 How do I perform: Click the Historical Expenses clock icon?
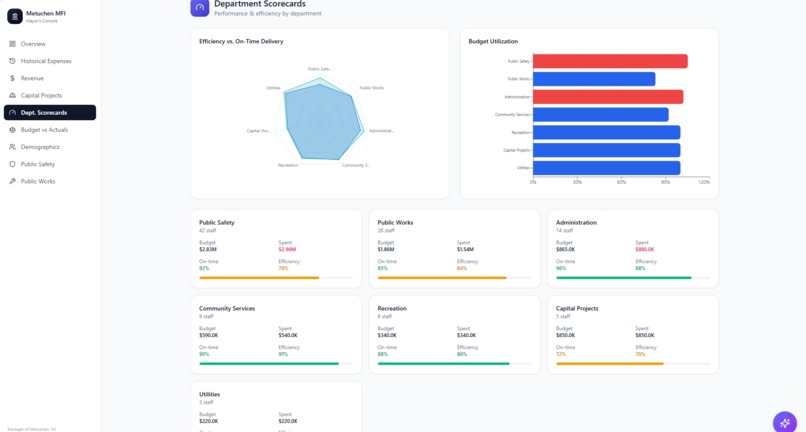pyautogui.click(x=12, y=61)
